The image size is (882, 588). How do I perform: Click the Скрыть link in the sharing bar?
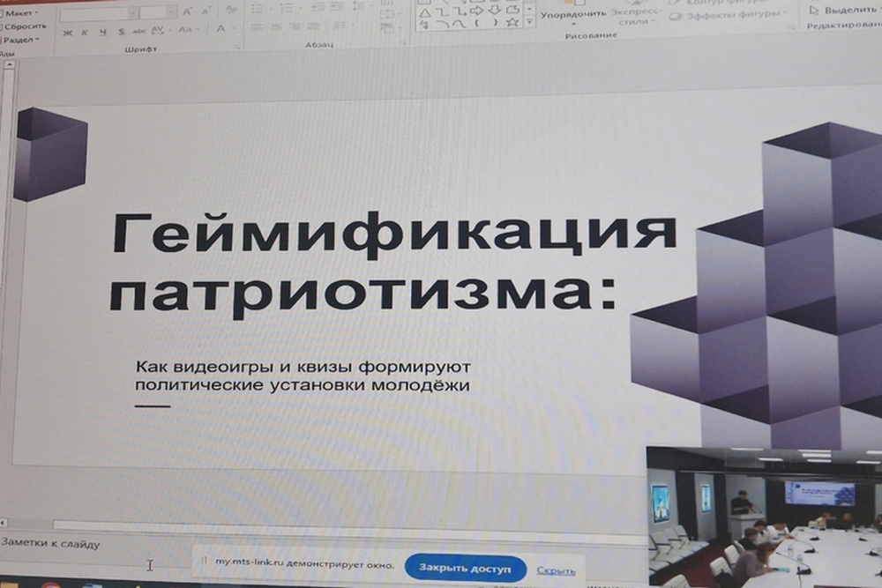coord(556,570)
